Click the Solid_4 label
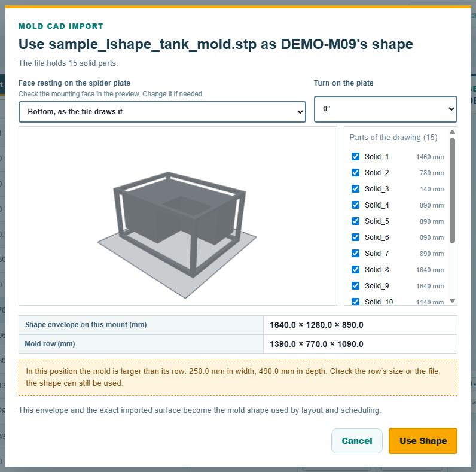This screenshot has width=476, height=472. (x=377, y=205)
